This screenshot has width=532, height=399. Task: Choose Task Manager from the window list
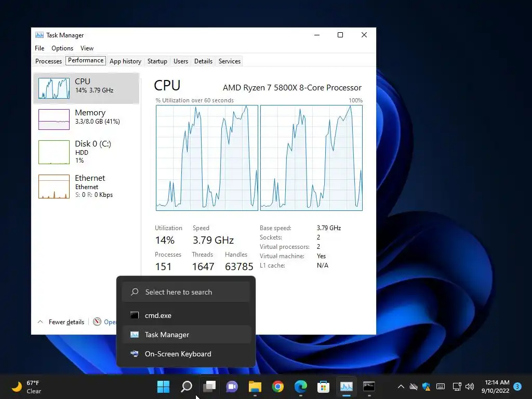click(186, 335)
